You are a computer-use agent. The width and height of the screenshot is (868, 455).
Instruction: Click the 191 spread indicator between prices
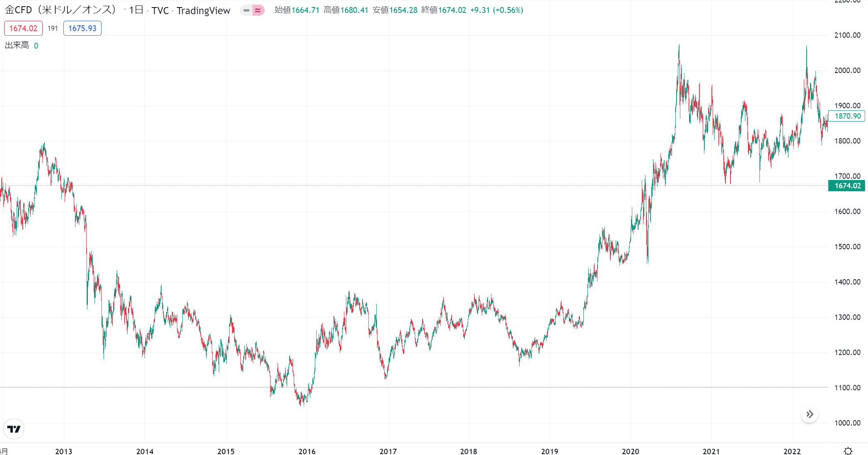tap(53, 28)
